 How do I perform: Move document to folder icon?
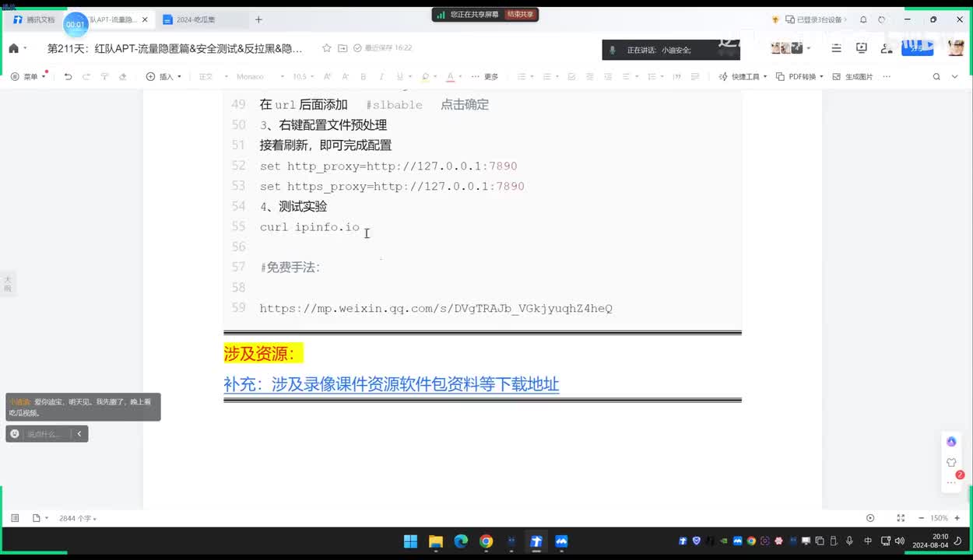[x=342, y=48]
